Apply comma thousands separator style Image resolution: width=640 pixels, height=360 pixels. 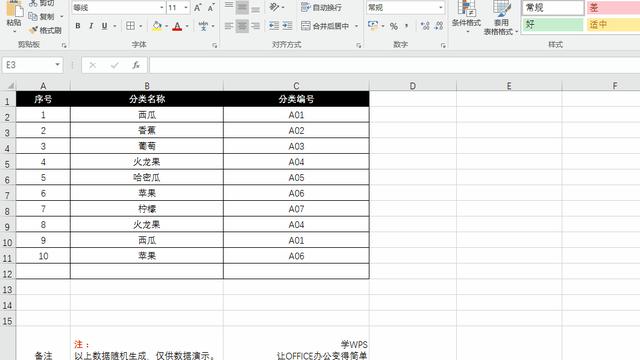(407, 26)
